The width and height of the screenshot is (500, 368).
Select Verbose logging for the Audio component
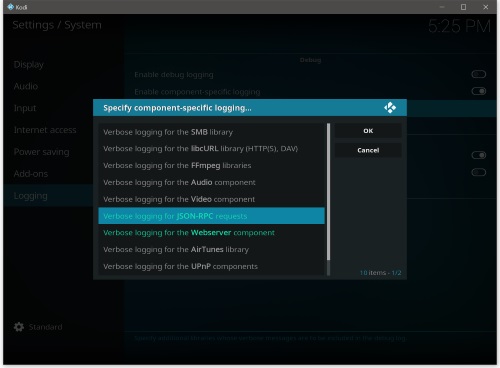[x=211, y=182]
